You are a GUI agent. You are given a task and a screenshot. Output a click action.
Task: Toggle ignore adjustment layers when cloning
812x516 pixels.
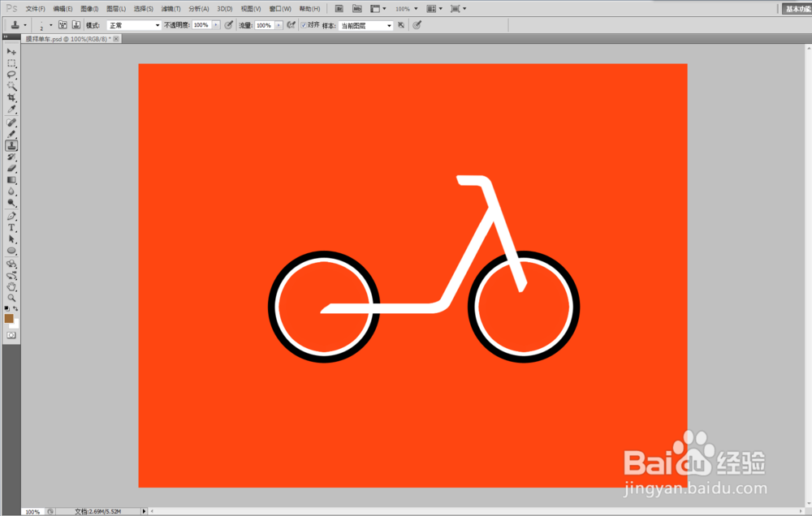(401, 25)
